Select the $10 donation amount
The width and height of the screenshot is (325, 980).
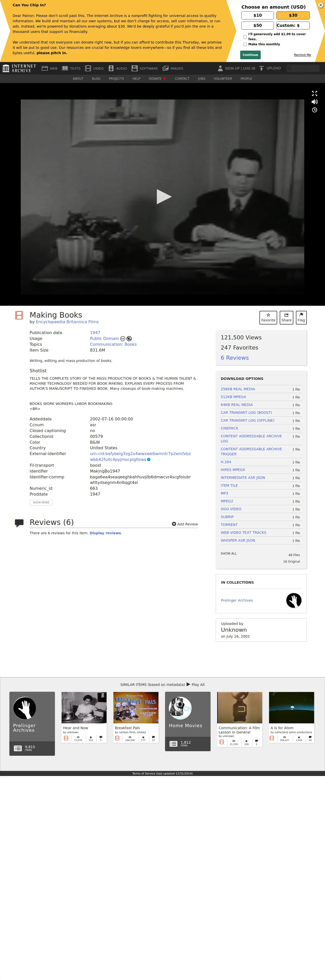(x=258, y=15)
